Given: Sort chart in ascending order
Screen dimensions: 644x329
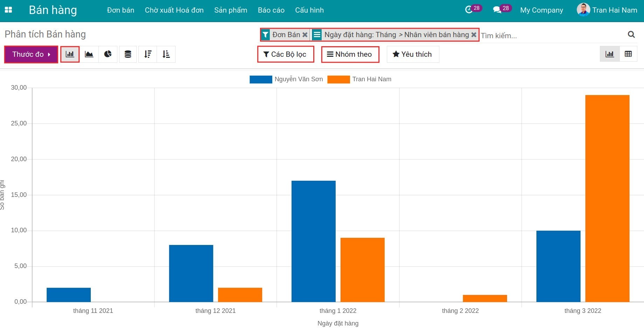Looking at the screenshot, I should tap(166, 54).
